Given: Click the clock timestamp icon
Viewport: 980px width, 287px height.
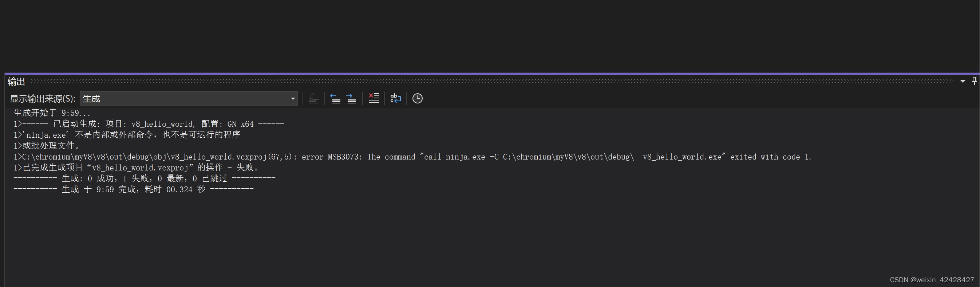Looking at the screenshot, I should 417,99.
